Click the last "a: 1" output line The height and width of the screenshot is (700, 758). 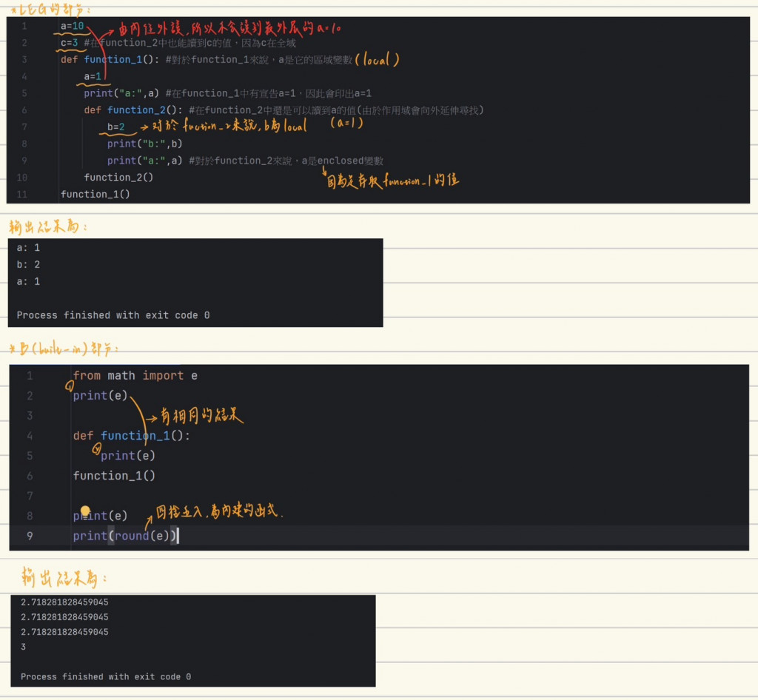(x=29, y=282)
